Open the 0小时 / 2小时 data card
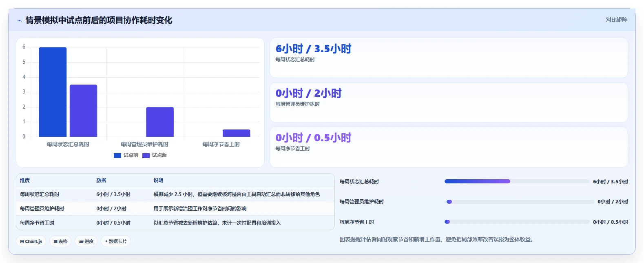This screenshot has width=644, height=263. point(449,103)
